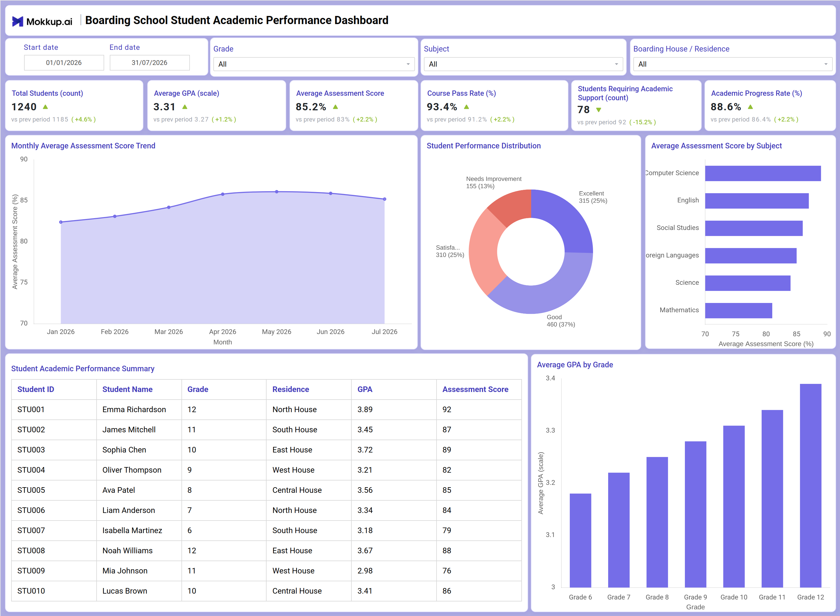The image size is (840, 616).
Task: Click the Average GPA by Grade title
Action: coord(575,365)
